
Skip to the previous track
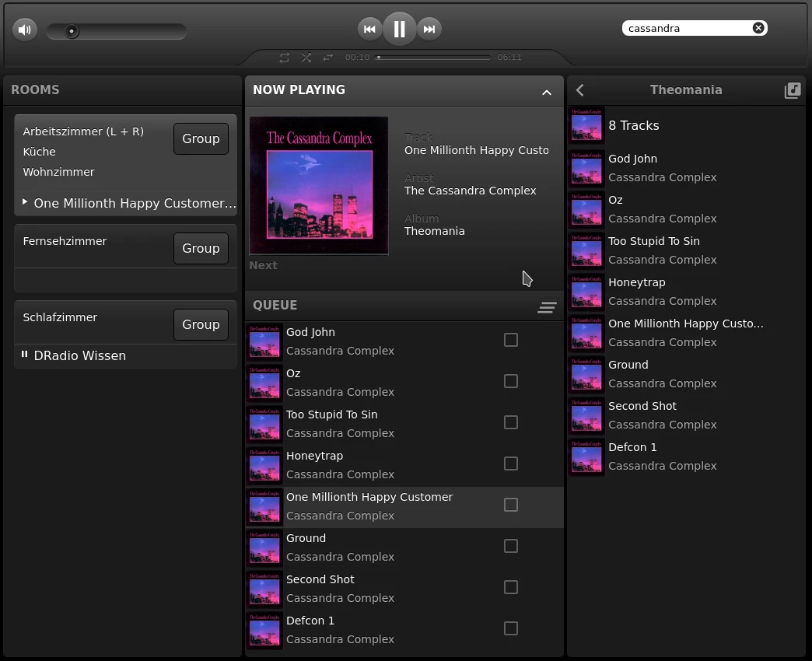coord(369,29)
